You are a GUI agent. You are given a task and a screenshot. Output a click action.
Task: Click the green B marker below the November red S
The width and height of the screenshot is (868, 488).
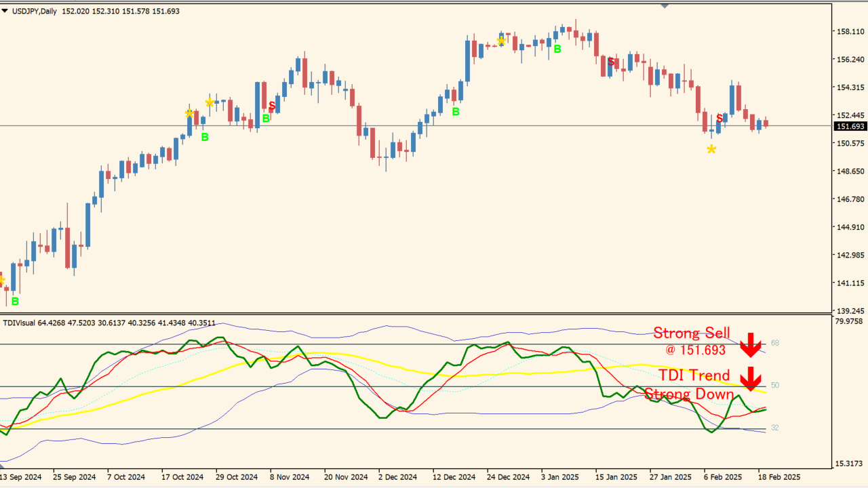click(x=266, y=119)
